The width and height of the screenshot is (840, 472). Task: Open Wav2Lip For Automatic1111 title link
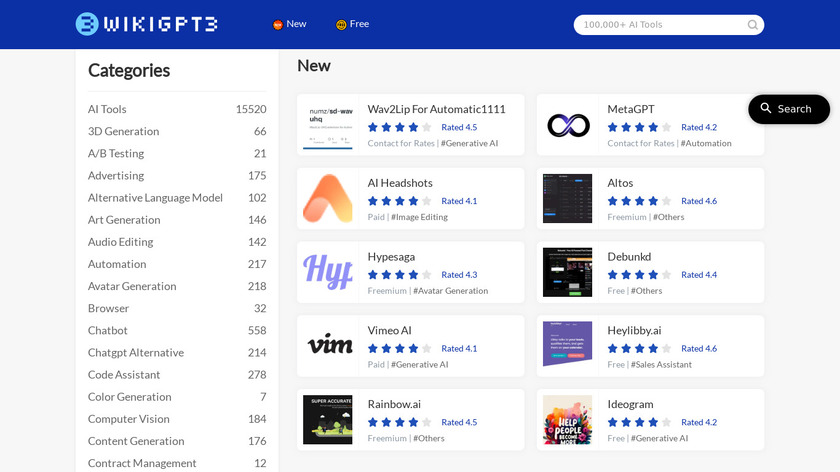coord(437,109)
